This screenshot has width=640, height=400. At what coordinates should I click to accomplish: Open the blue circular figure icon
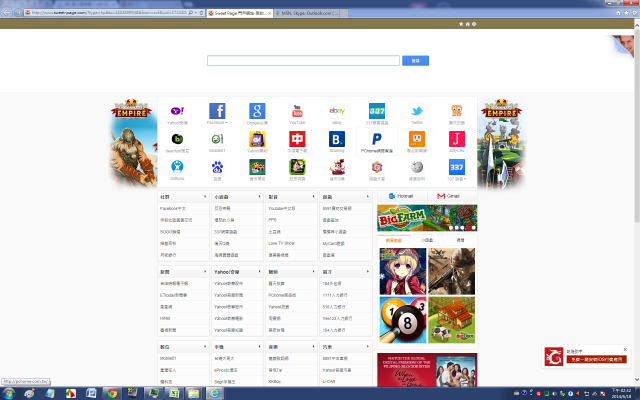click(177, 167)
